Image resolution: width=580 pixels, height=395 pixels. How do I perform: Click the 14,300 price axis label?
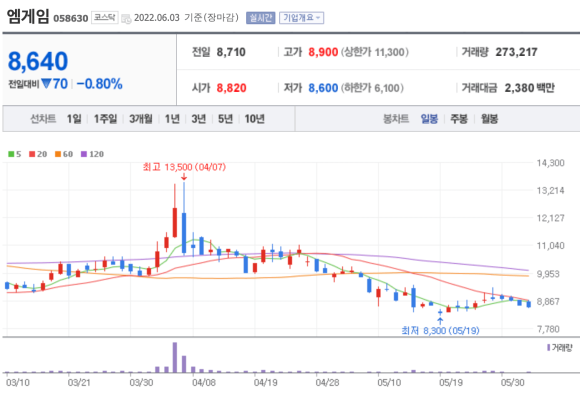pyautogui.click(x=550, y=163)
